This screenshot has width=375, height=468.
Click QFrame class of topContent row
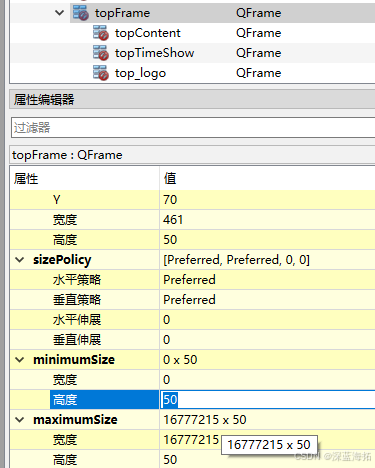[259, 33]
